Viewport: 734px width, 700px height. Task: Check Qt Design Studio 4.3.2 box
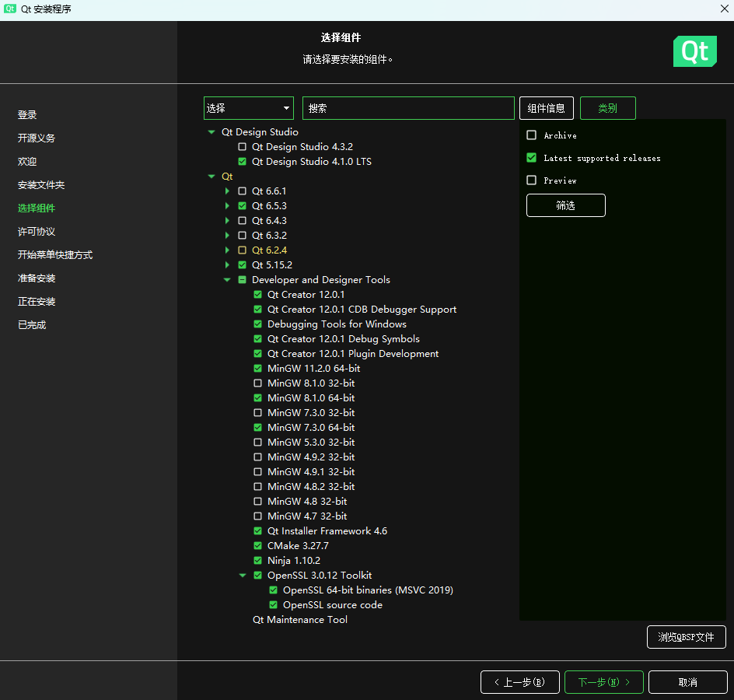point(242,146)
